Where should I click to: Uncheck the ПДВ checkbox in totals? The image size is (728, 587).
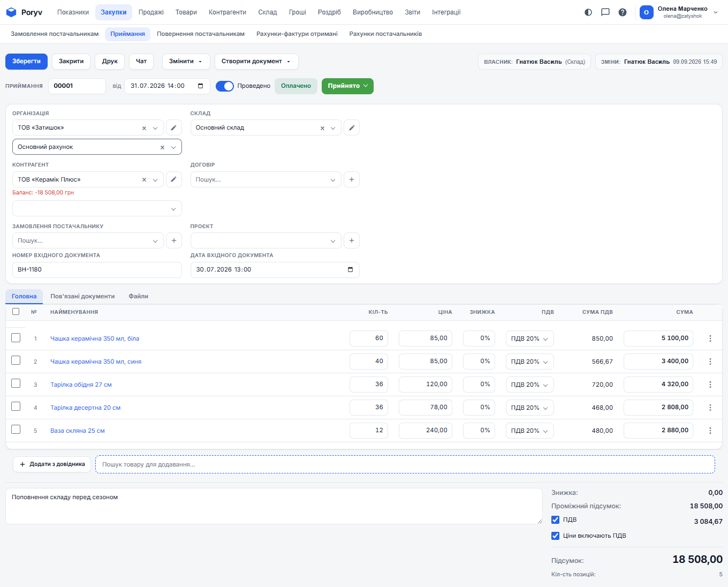coord(556,520)
